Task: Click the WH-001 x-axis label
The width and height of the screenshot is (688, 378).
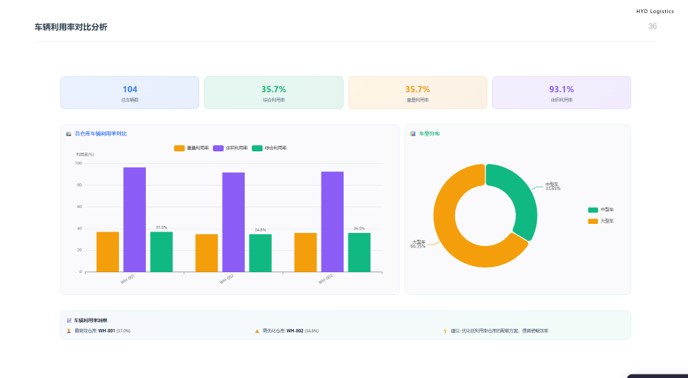Action: pyautogui.click(x=128, y=280)
